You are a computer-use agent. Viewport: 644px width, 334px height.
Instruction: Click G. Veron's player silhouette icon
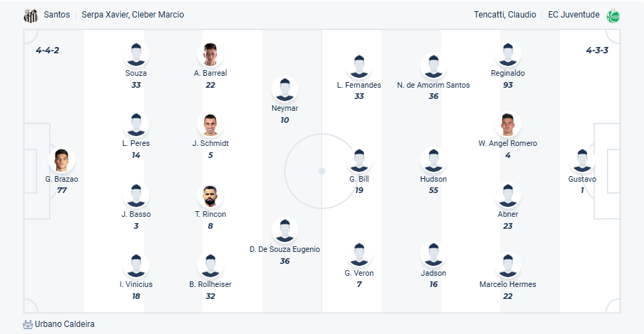coord(359,254)
